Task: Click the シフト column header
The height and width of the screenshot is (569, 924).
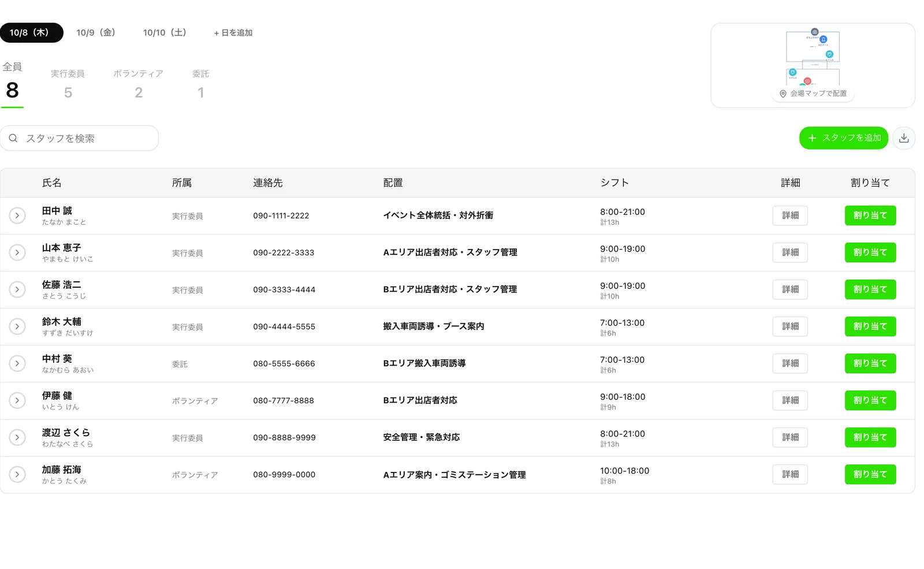Action: tap(614, 183)
